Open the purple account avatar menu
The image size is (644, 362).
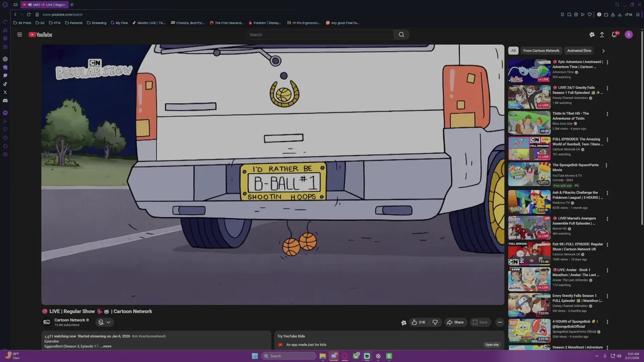(628, 35)
